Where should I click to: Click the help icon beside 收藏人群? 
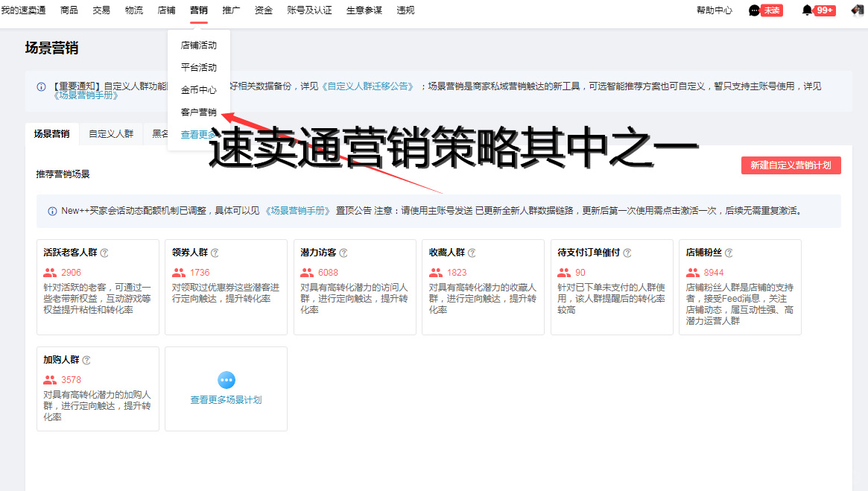[x=472, y=253]
